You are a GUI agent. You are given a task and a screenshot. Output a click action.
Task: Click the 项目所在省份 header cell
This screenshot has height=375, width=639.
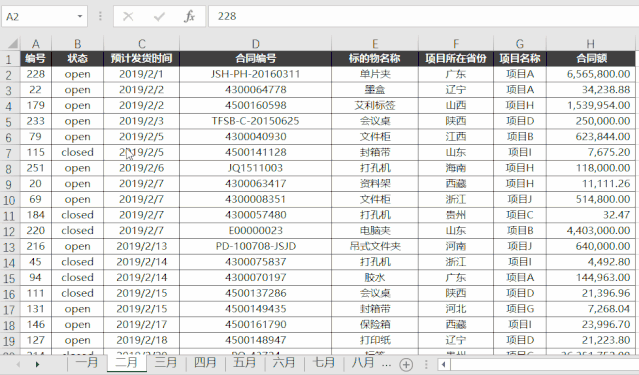click(456, 58)
